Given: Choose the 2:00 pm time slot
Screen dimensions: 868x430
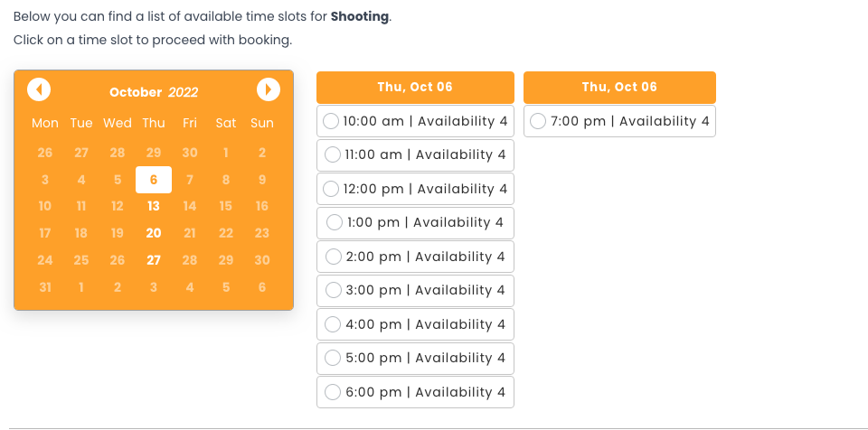Looking at the screenshot, I should (x=332, y=257).
